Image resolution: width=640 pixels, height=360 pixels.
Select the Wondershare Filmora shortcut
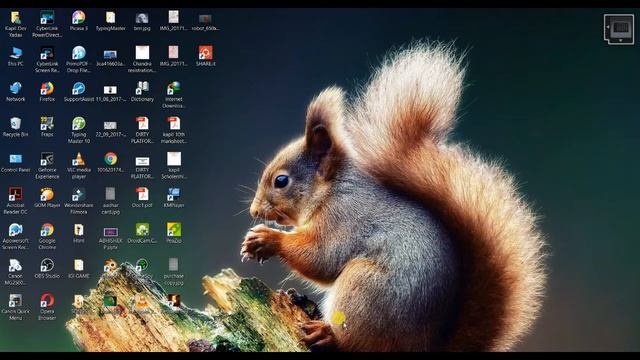pos(79,201)
